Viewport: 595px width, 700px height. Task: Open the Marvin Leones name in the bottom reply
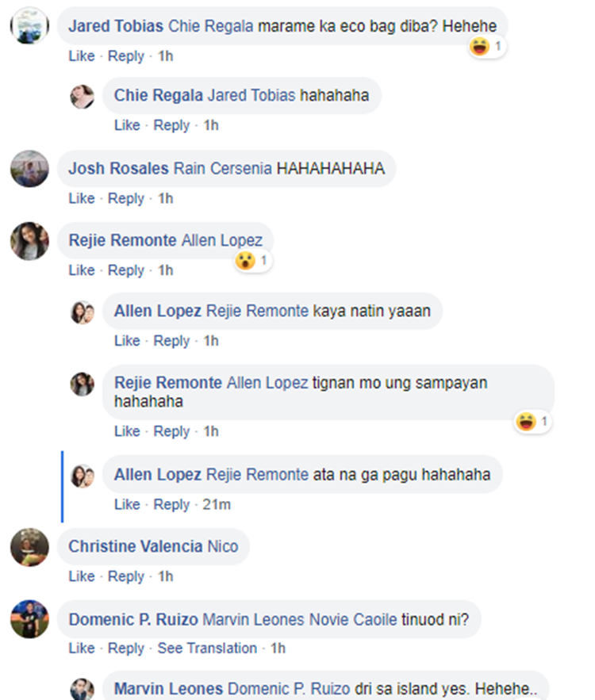tap(168, 688)
